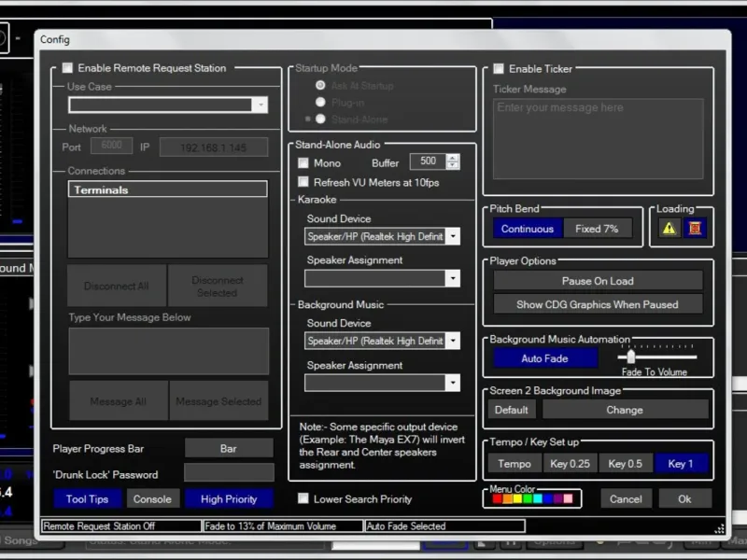Pick the red Menu Color swatch
The image size is (747, 560).
pyautogui.click(x=497, y=498)
